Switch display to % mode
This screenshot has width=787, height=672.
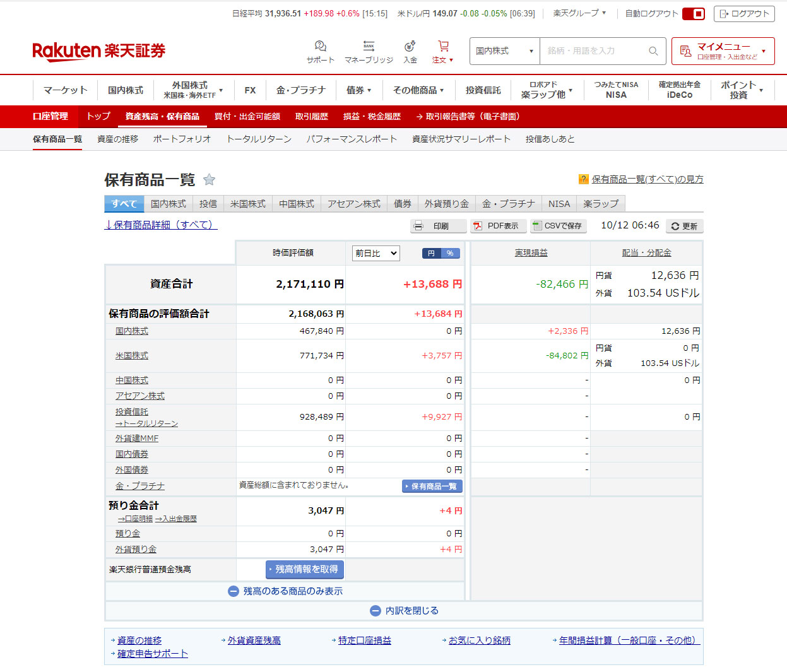click(450, 253)
